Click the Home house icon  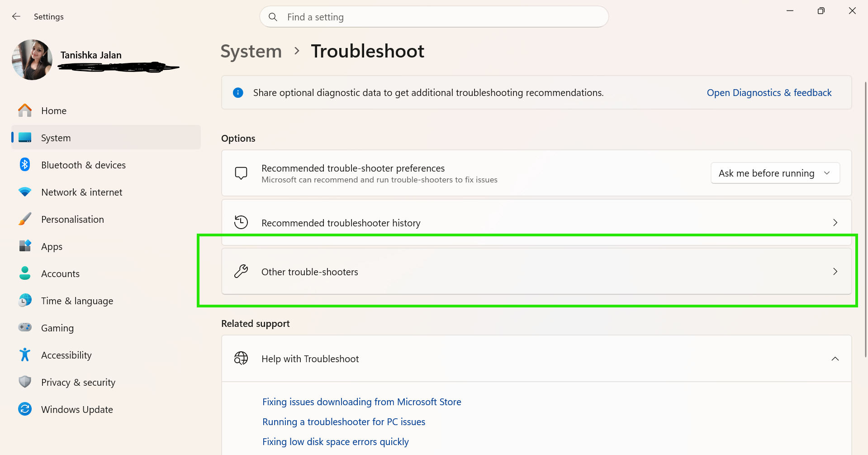(x=25, y=110)
